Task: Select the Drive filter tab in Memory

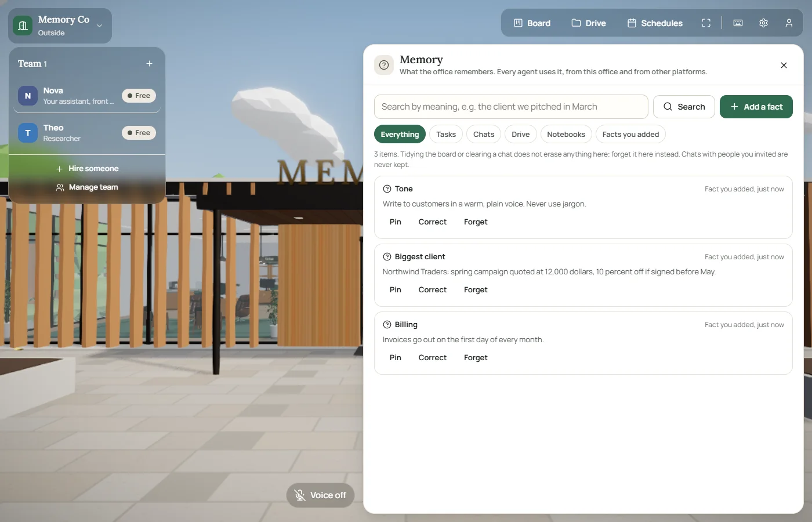Action: (521, 134)
